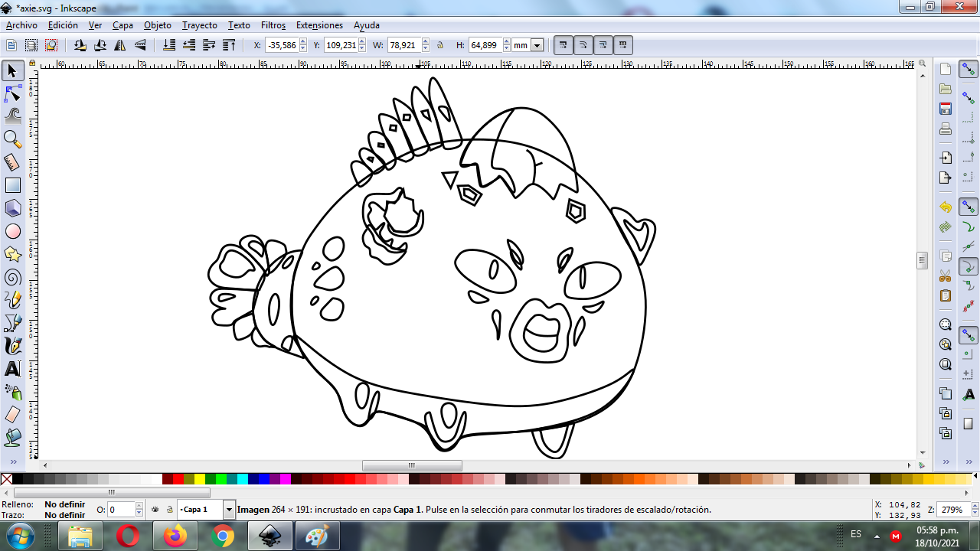Select the Tweak tool
980x551 pixels.
click(x=12, y=116)
